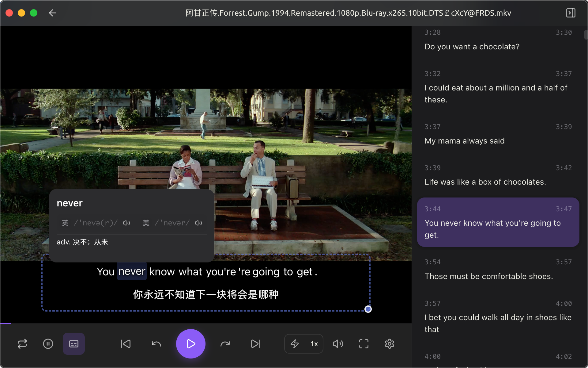Open the 1x playback speed selector
This screenshot has width=588, height=368.
314,344
